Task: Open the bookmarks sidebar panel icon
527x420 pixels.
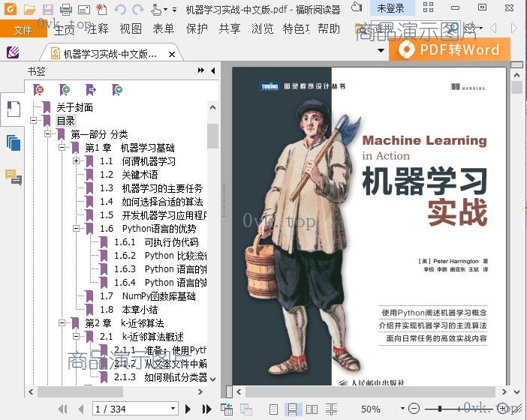Action: (14, 109)
